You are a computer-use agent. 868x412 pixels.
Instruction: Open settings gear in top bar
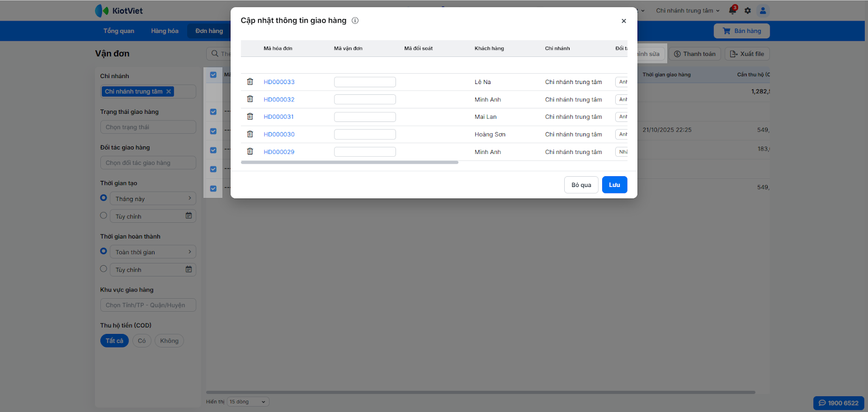pyautogui.click(x=748, y=10)
